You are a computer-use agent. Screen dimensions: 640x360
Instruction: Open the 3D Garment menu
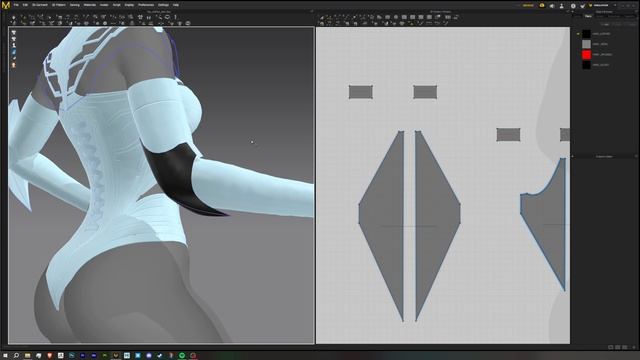[x=40, y=5]
